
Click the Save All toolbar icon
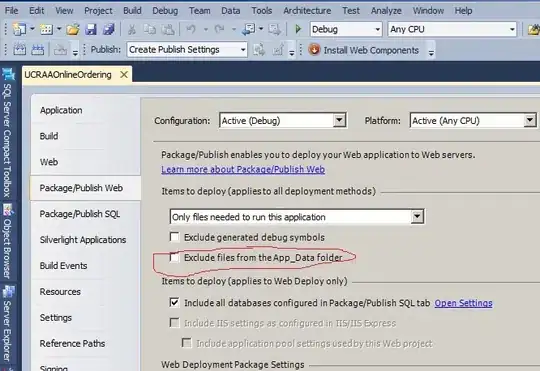pyautogui.click(x=109, y=30)
